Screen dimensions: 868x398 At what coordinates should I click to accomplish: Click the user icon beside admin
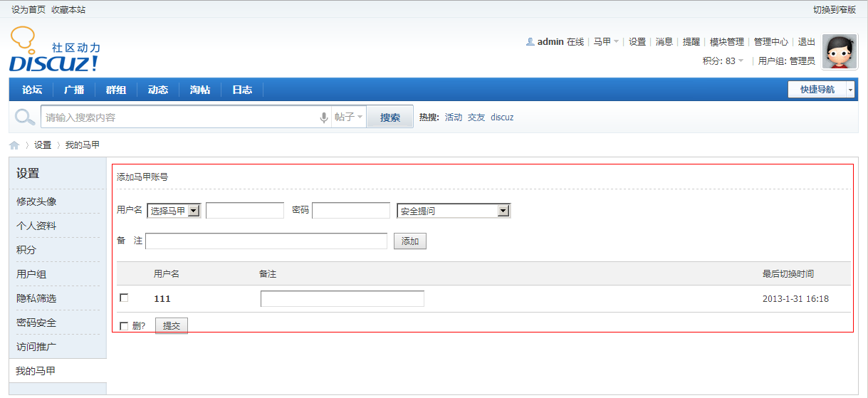click(530, 42)
